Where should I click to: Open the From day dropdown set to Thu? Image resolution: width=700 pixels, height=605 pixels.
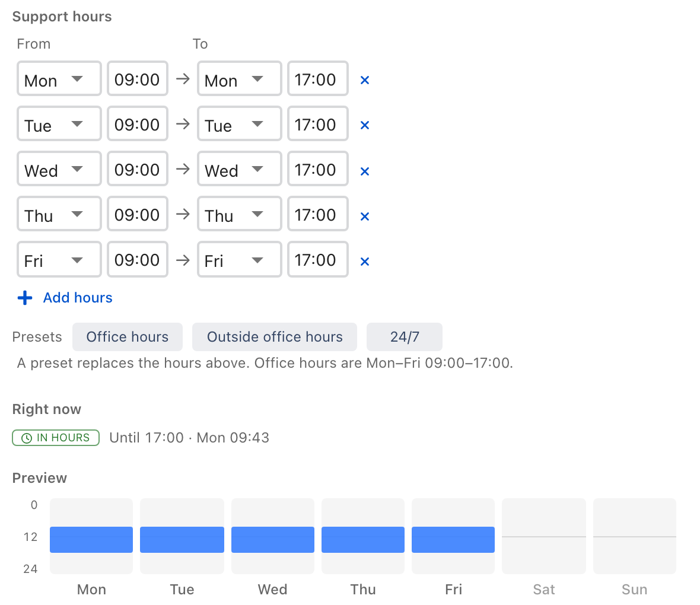click(x=59, y=214)
